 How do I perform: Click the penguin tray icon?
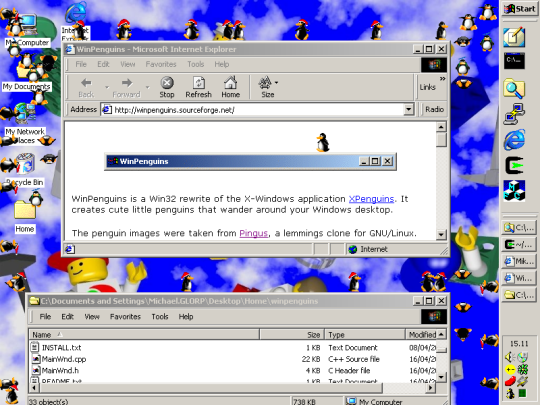[510, 393]
